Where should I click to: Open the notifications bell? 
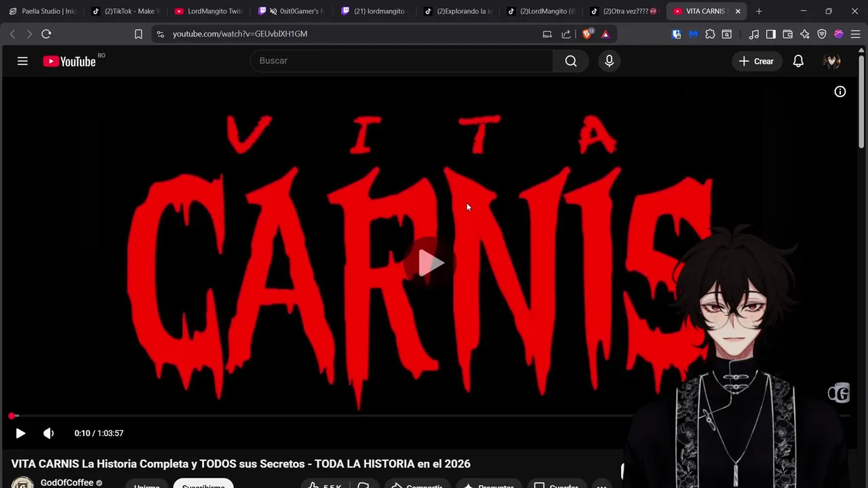point(798,61)
